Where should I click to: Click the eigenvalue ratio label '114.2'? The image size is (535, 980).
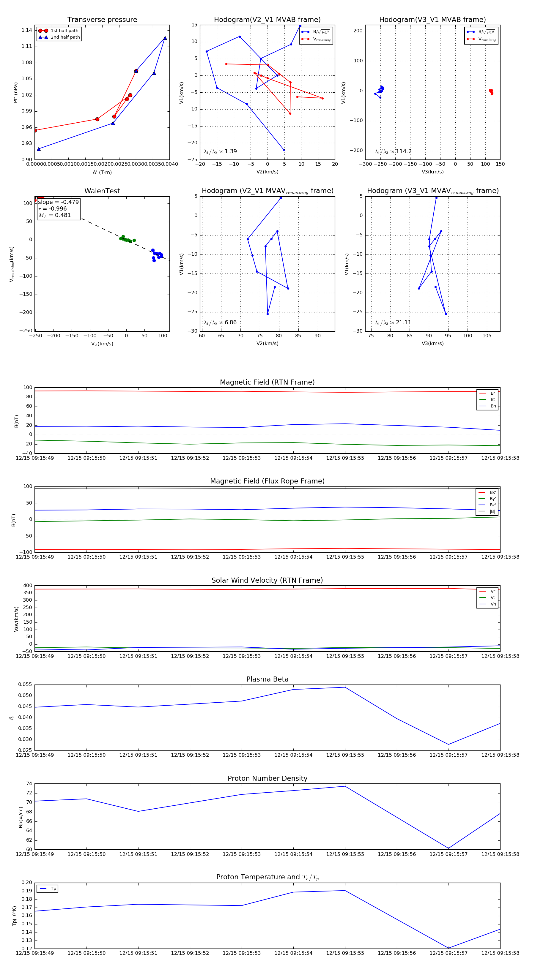[393, 151]
